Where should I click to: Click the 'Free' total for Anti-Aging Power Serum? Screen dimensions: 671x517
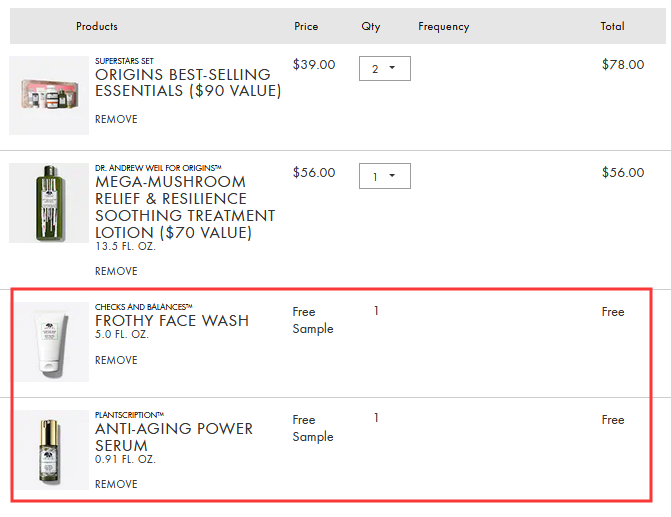613,419
